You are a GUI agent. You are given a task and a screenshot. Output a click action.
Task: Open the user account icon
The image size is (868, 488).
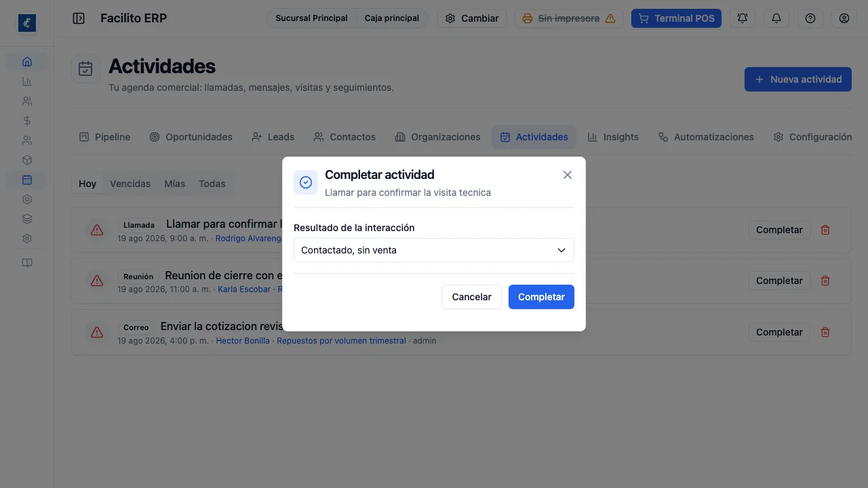(x=844, y=18)
